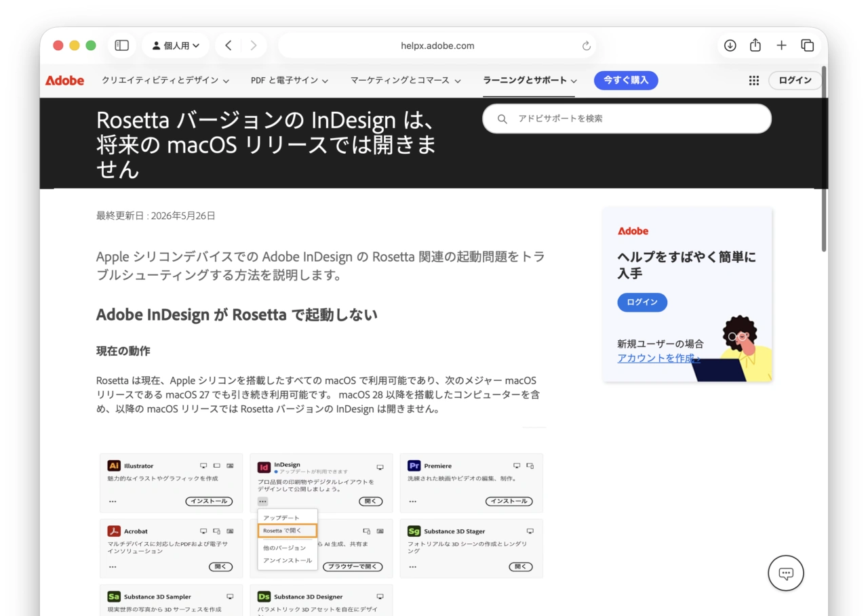
Task: Click 開く on the Substance 3D Stager card
Action: (521, 567)
